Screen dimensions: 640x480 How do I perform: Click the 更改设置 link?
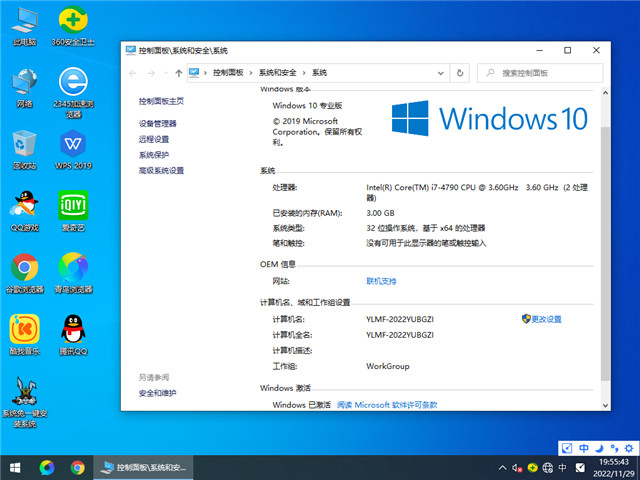pos(546,319)
